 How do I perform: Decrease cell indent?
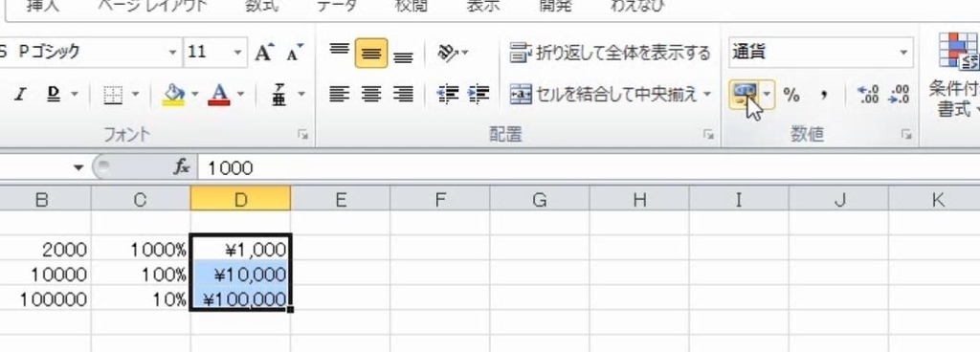[448, 95]
